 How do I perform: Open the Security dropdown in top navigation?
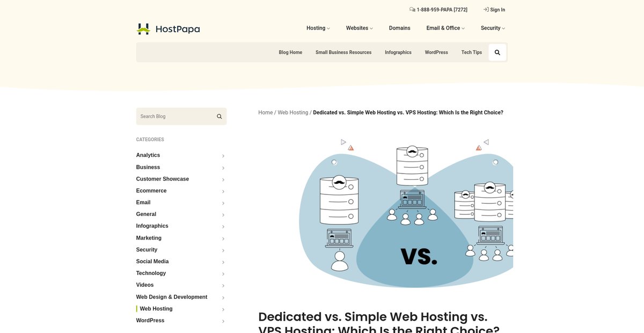pos(493,28)
